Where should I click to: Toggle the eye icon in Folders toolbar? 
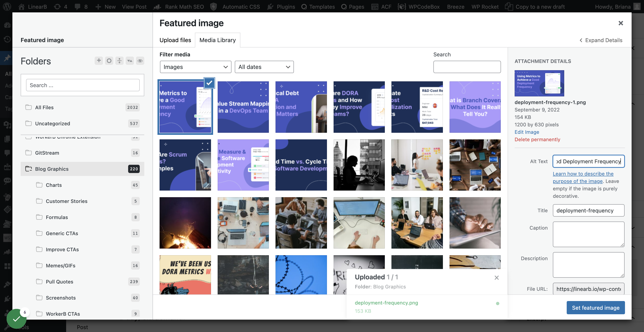coord(140,61)
